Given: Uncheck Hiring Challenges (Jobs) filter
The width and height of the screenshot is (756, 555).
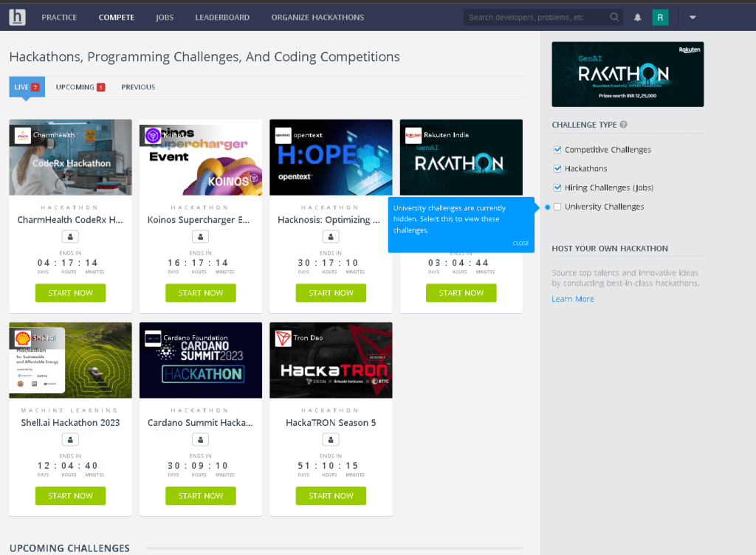Looking at the screenshot, I should (x=557, y=187).
